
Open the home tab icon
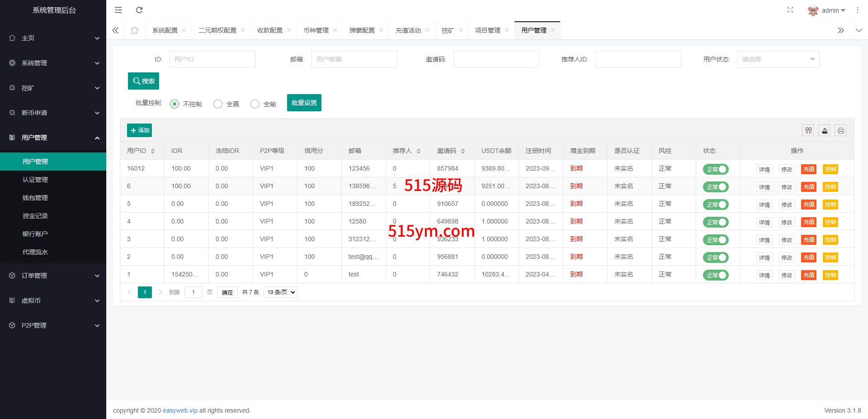pos(135,30)
